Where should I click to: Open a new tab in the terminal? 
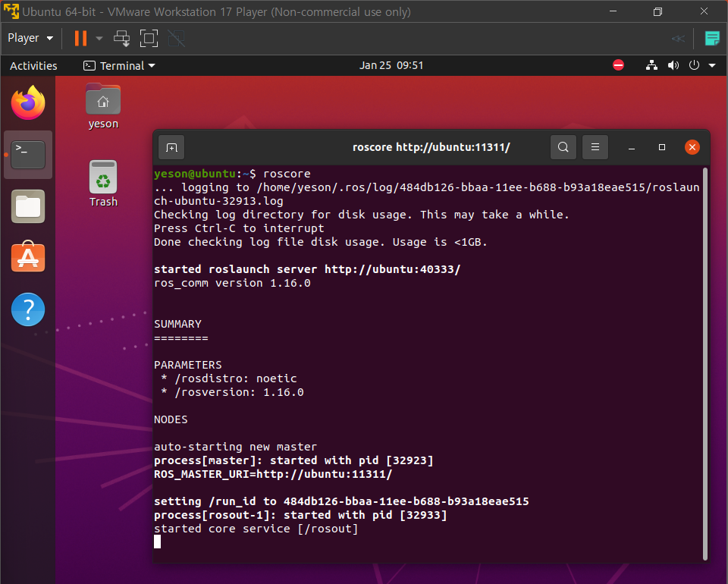pos(171,148)
